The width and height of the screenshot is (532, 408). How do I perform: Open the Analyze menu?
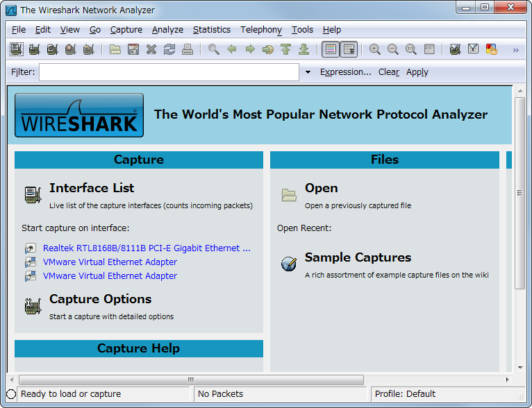coord(167,30)
